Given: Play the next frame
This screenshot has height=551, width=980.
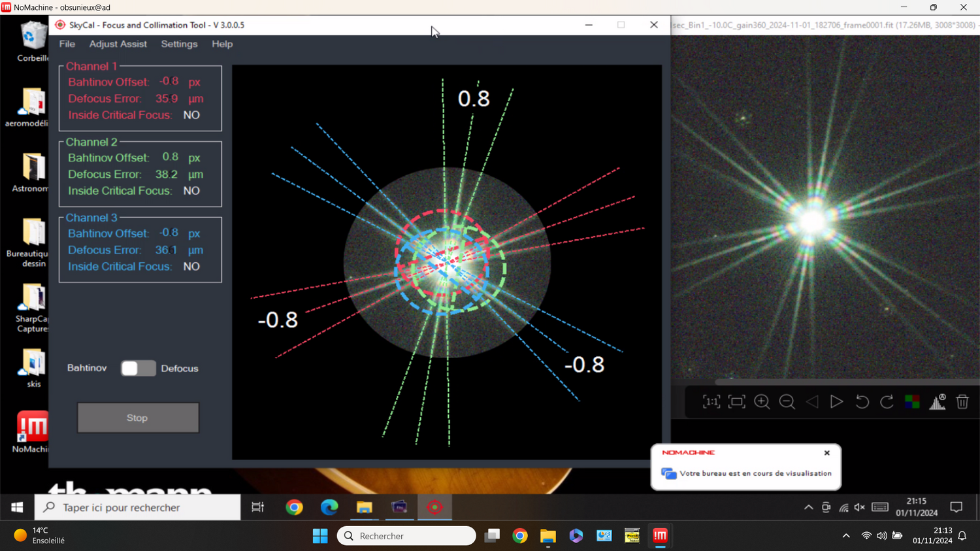Looking at the screenshot, I should pos(836,402).
